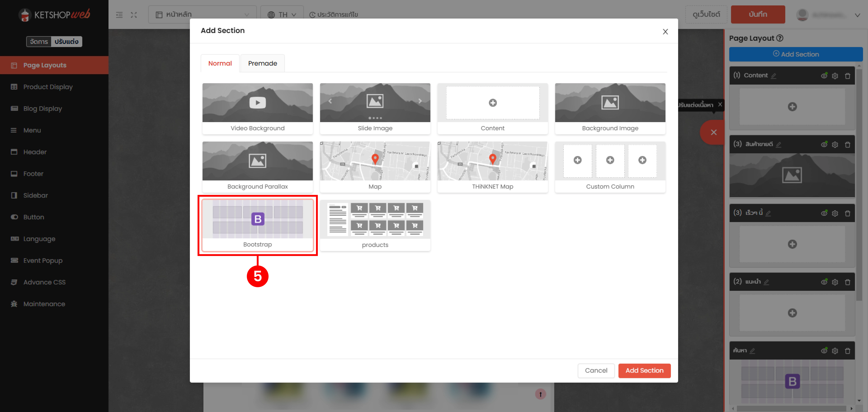
Task: Open settings gear for แนะนำ section
Action: pos(835,282)
